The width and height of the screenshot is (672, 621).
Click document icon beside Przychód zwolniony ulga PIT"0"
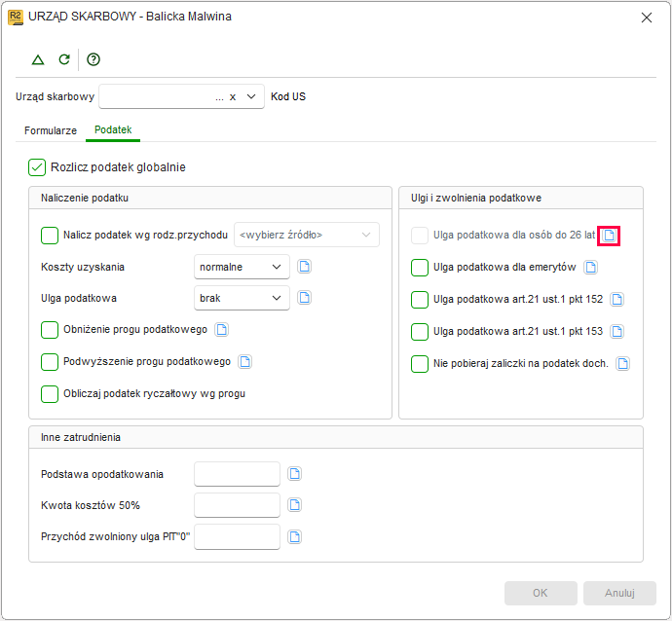coord(294,536)
